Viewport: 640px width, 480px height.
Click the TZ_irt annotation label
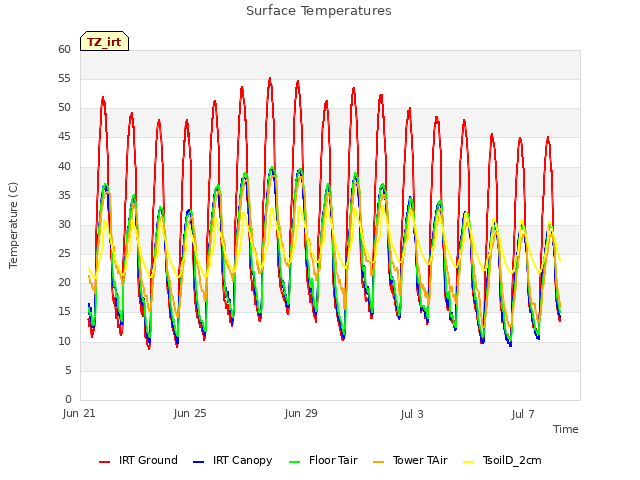point(104,41)
